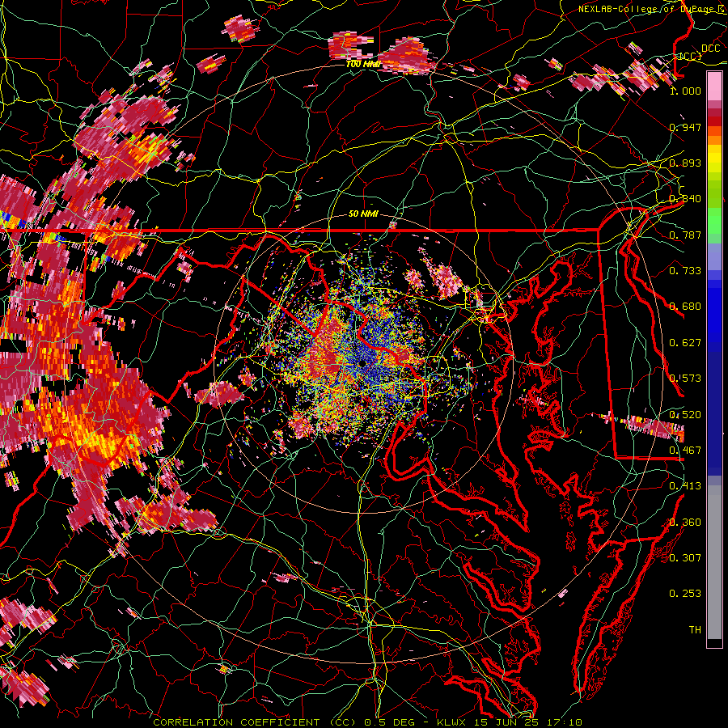Click the 0.733 scale label
The height and width of the screenshot is (728, 728).
685,270
